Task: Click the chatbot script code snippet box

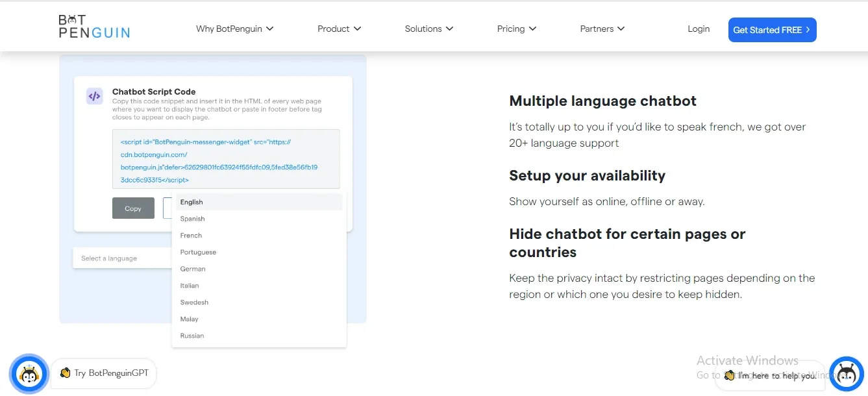Action: point(226,159)
